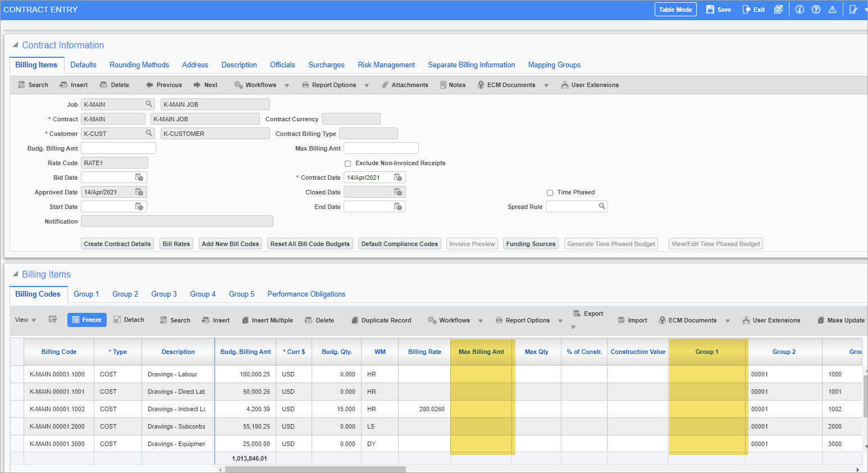Click Previous record arrow
The image size is (868, 473).
coord(164,85)
